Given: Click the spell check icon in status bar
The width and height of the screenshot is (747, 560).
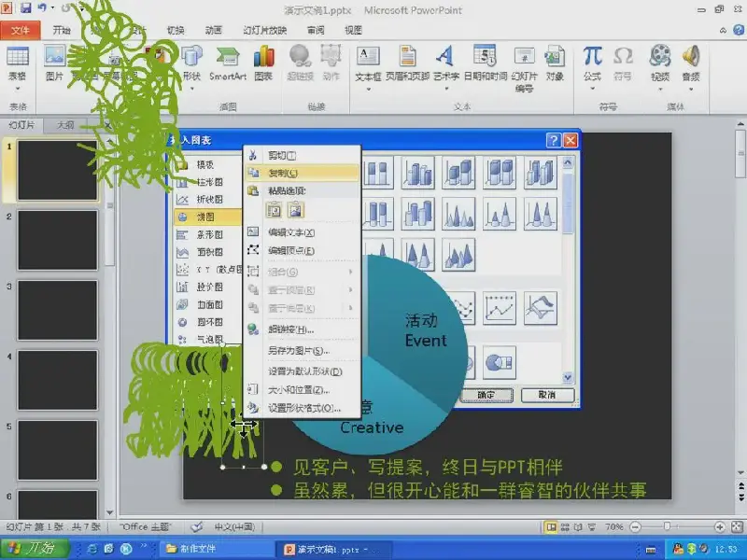Looking at the screenshot, I should 196,527.
